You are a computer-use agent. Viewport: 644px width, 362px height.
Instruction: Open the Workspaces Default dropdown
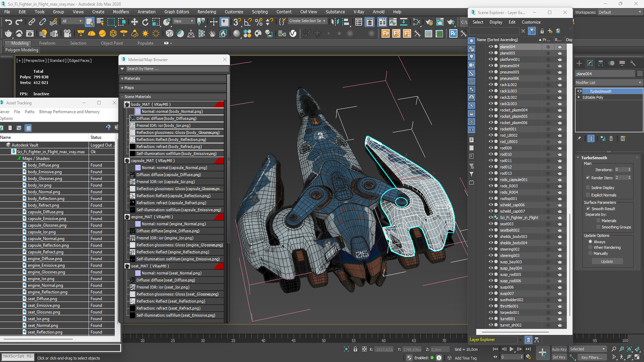[620, 12]
